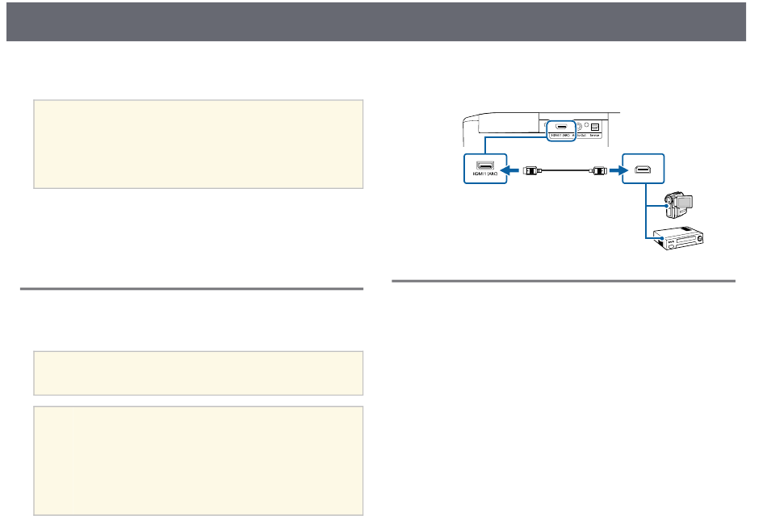The image size is (767, 532).
Task: Click the blue arrow pointing to HDMI1 port
Action: tap(511, 170)
